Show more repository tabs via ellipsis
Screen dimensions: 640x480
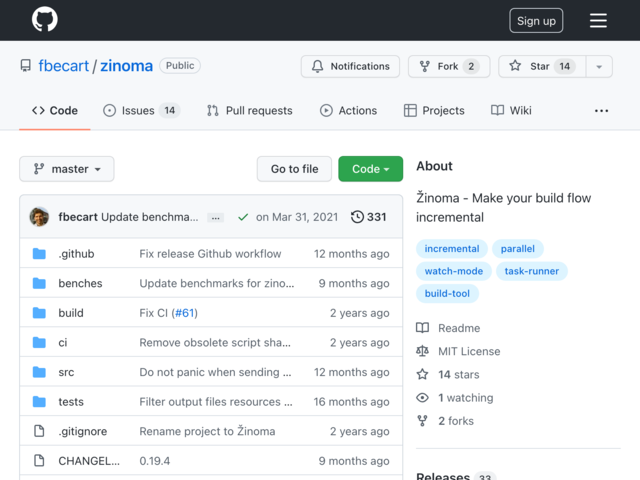pos(601,111)
